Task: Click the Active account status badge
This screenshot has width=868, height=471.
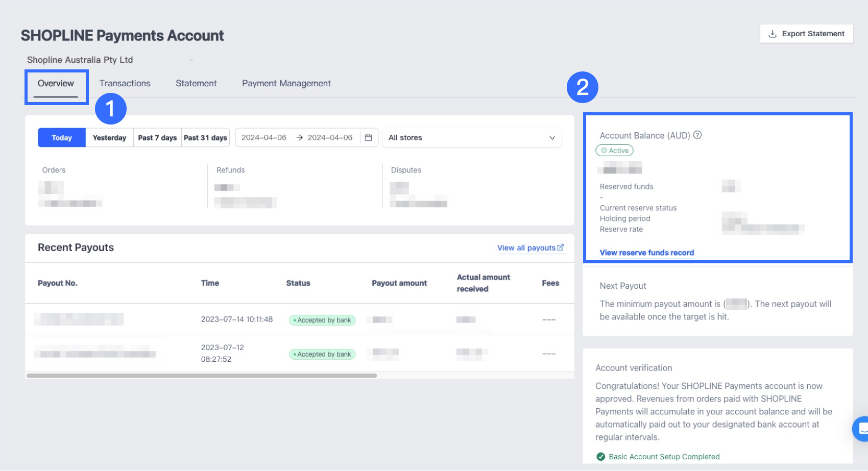Action: point(614,151)
